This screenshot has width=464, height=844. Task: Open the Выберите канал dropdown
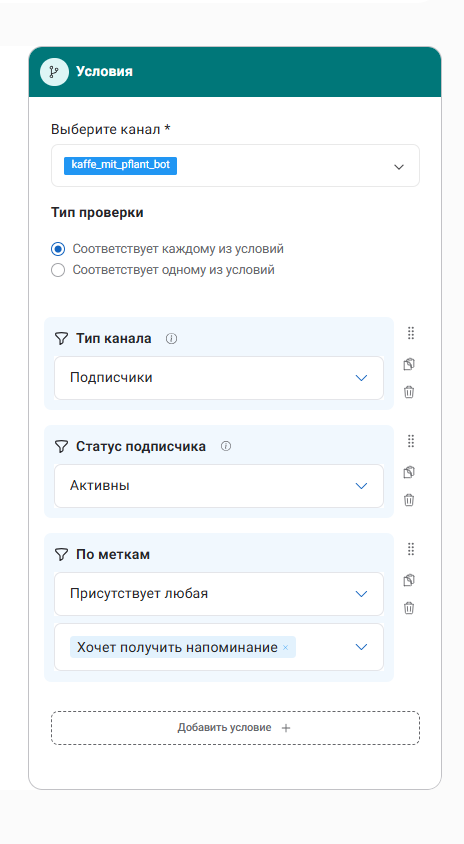pyautogui.click(x=235, y=166)
